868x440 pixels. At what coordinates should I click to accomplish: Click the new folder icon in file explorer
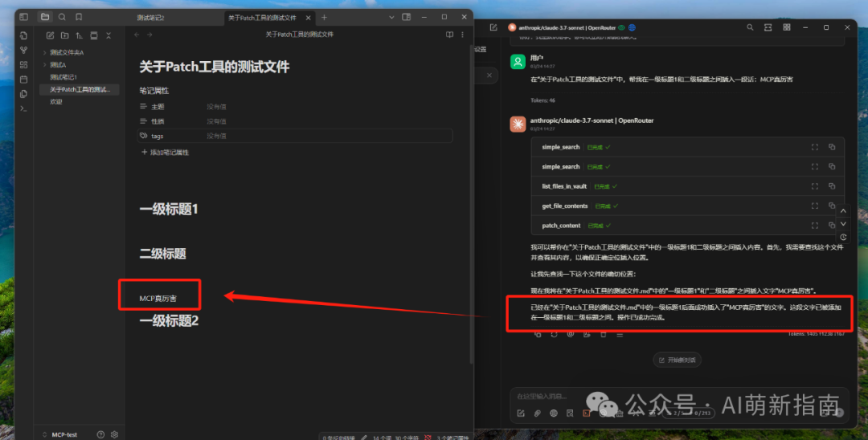click(64, 35)
